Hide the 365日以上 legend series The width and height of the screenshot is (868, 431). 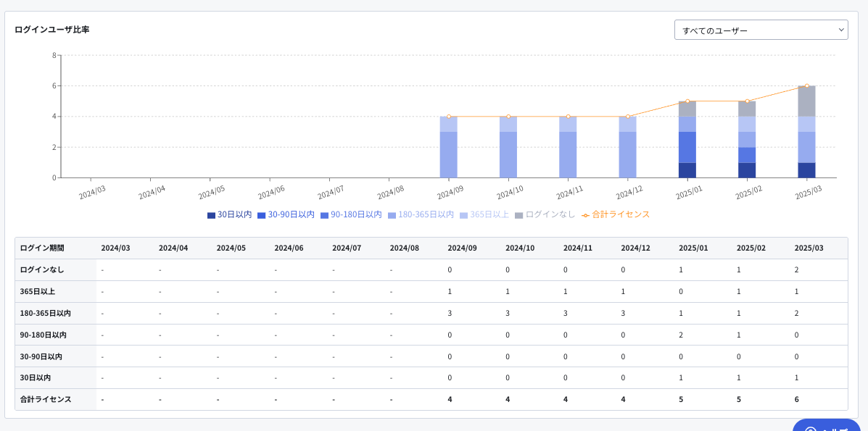coord(484,214)
